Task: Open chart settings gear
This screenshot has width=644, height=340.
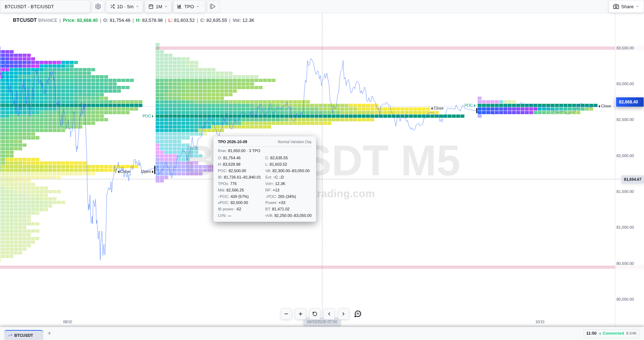Action: (x=98, y=6)
